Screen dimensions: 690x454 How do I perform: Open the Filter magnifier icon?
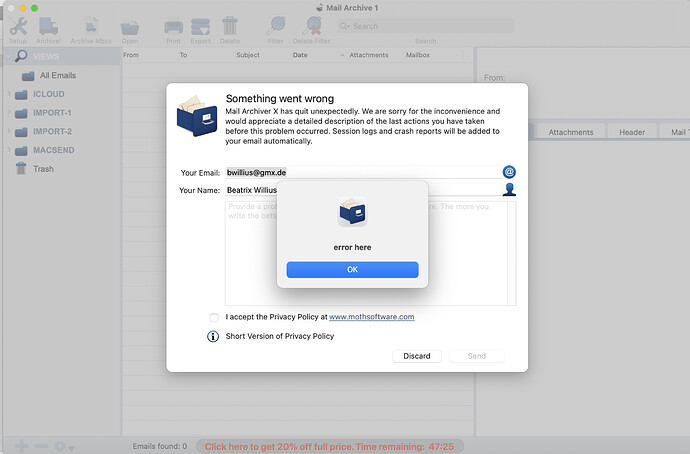[x=276, y=26]
